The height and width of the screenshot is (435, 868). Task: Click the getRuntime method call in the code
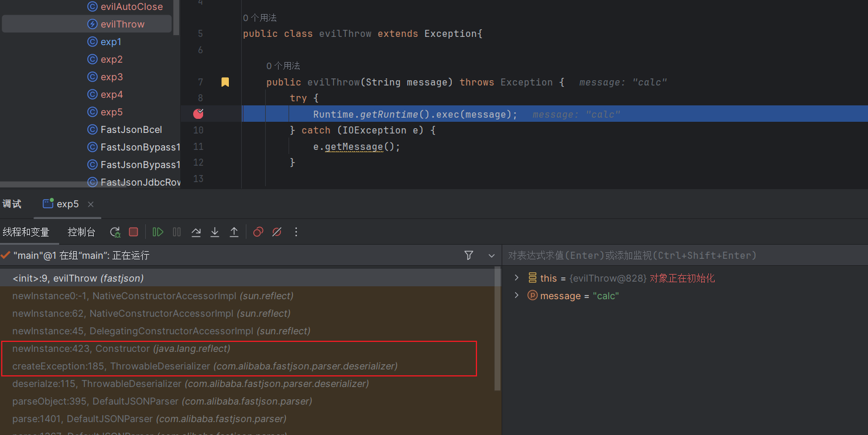pyautogui.click(x=389, y=114)
